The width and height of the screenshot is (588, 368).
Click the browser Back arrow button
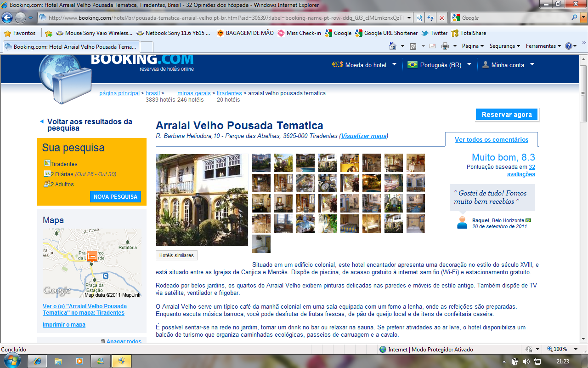point(7,18)
